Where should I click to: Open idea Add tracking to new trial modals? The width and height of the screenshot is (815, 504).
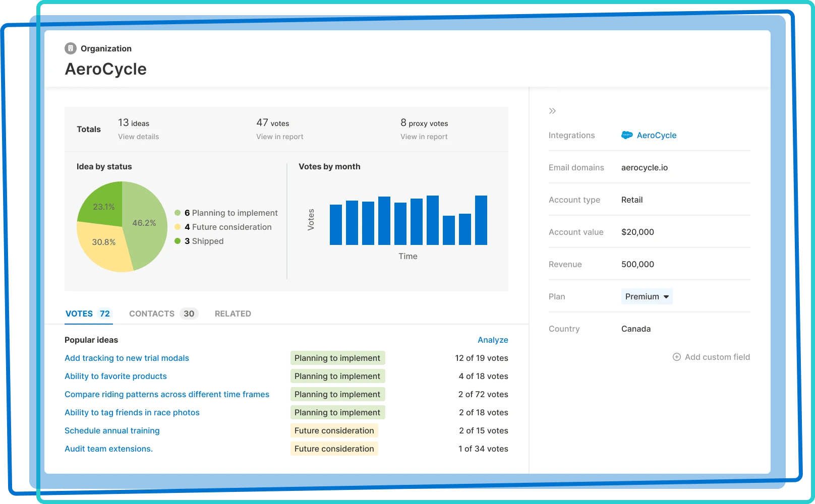tap(127, 358)
